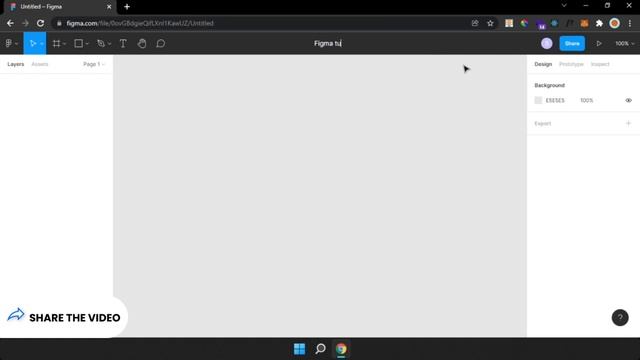Select the Comment tool
640x360 pixels.
pyautogui.click(x=160, y=43)
